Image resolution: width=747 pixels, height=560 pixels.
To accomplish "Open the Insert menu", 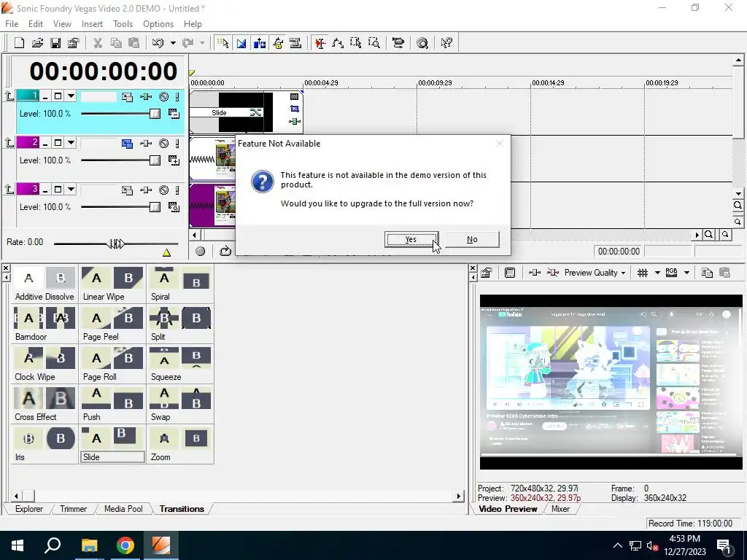I will tap(92, 24).
